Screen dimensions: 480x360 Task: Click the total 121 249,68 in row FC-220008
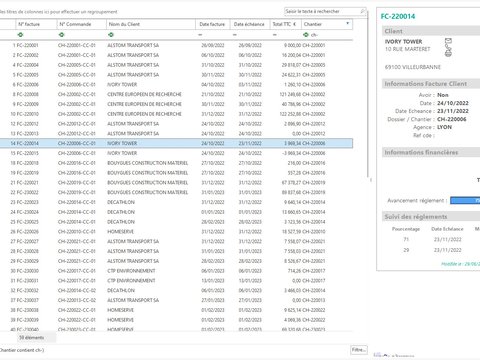(x=290, y=94)
